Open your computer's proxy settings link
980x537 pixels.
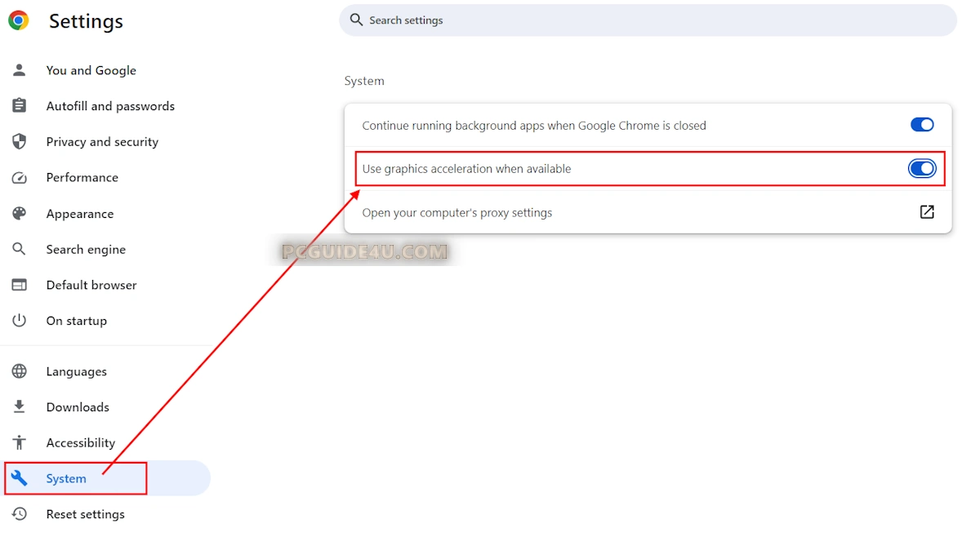point(457,213)
